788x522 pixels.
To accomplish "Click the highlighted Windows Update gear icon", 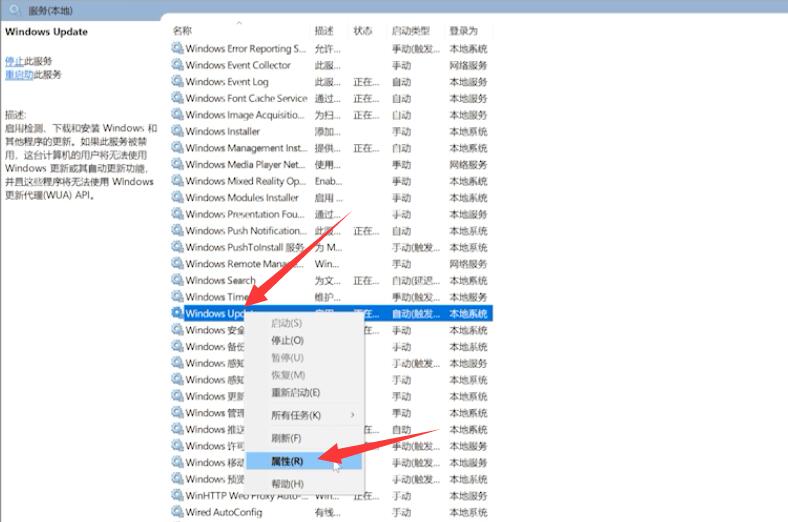I will click(x=177, y=313).
